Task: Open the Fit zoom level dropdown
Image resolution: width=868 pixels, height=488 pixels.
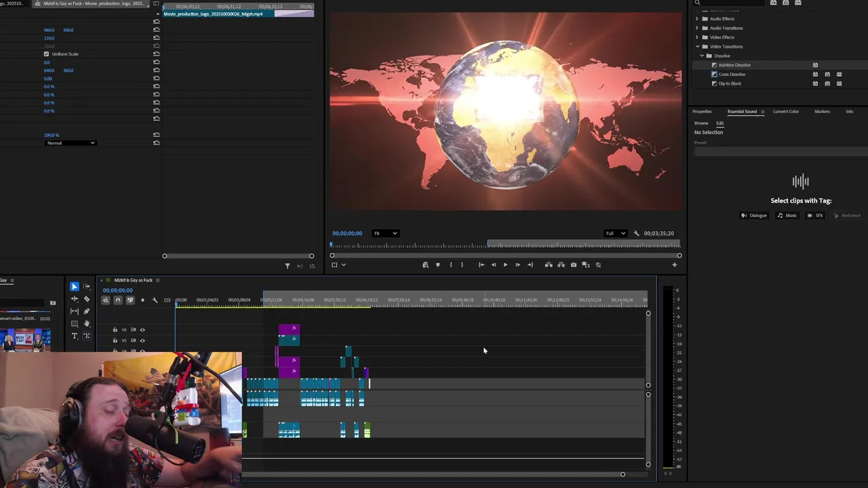Action: (x=384, y=233)
